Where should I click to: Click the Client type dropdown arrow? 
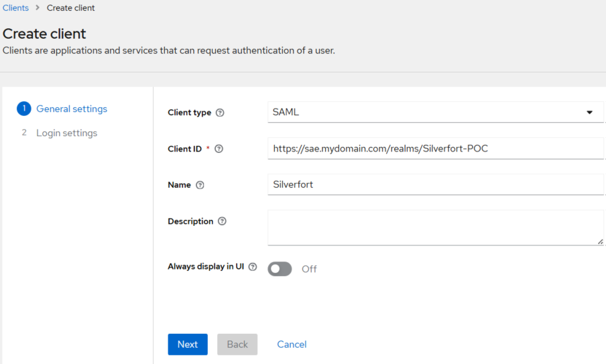(x=590, y=112)
